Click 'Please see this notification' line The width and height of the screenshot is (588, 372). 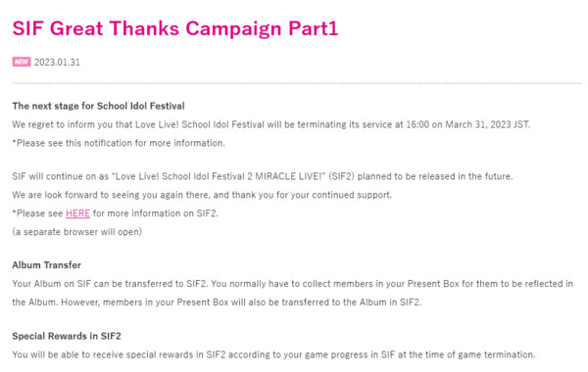pyautogui.click(x=119, y=143)
